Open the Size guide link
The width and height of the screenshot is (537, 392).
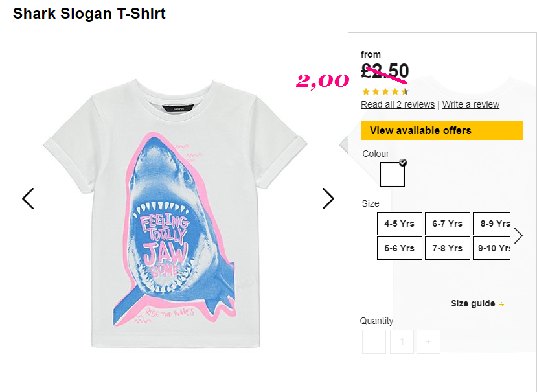tap(473, 304)
